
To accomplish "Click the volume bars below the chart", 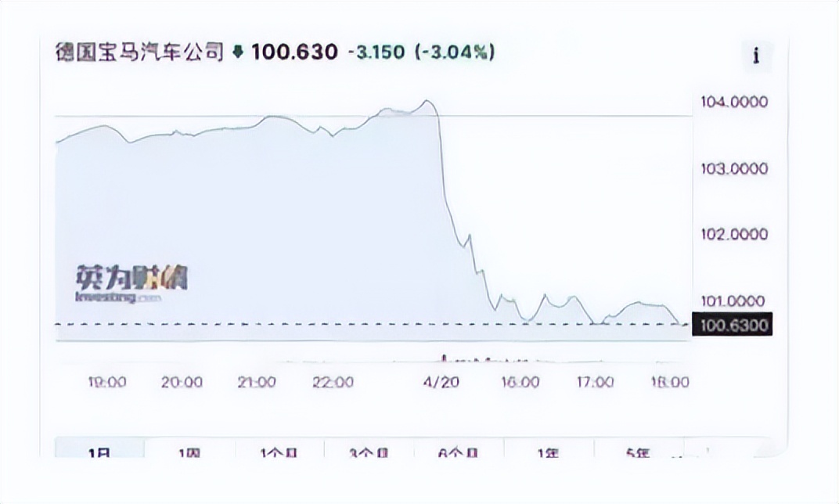I will click(x=470, y=359).
